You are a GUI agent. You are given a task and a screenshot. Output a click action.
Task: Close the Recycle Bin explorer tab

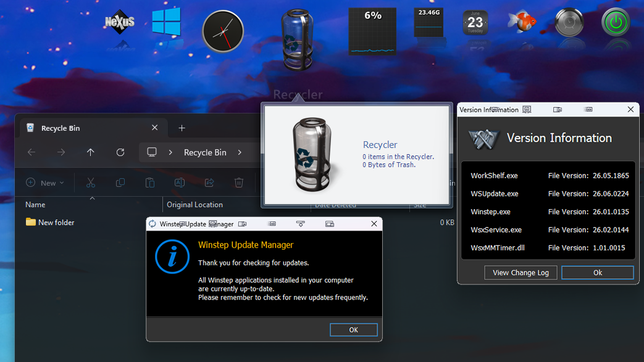pos(154,128)
